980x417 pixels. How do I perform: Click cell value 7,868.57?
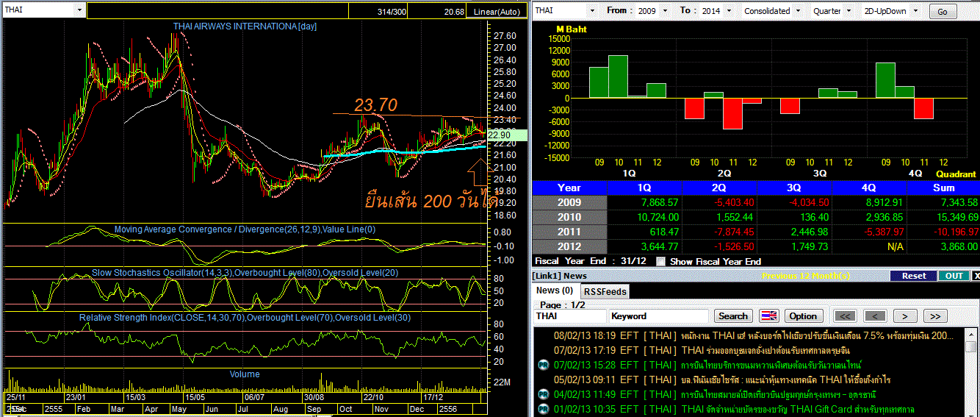659,202
